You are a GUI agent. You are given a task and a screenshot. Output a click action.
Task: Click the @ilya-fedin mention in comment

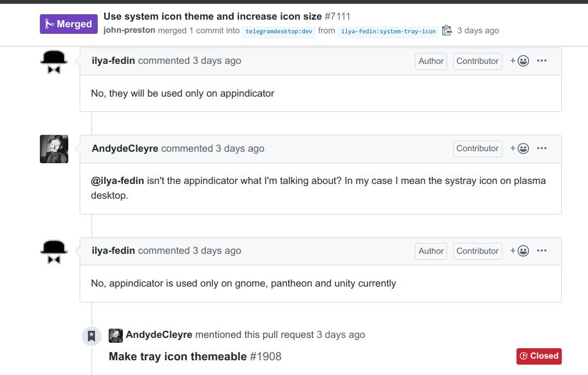[117, 181]
